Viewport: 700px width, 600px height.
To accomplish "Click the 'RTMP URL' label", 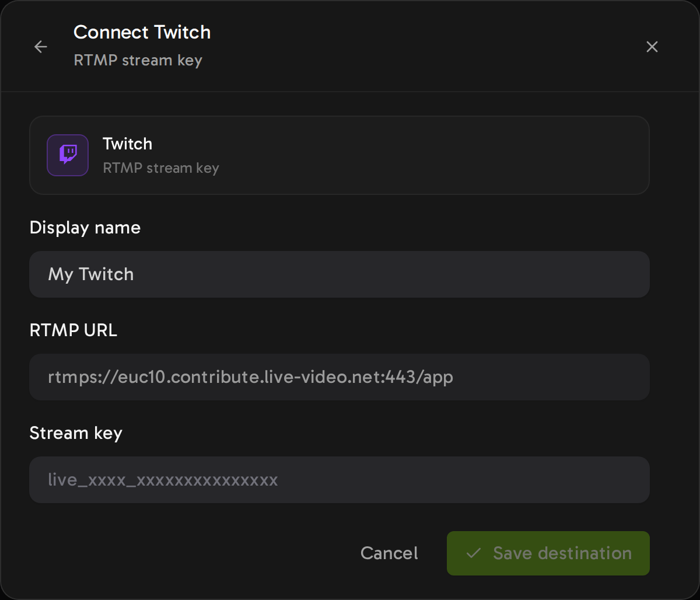I will pyautogui.click(x=73, y=330).
